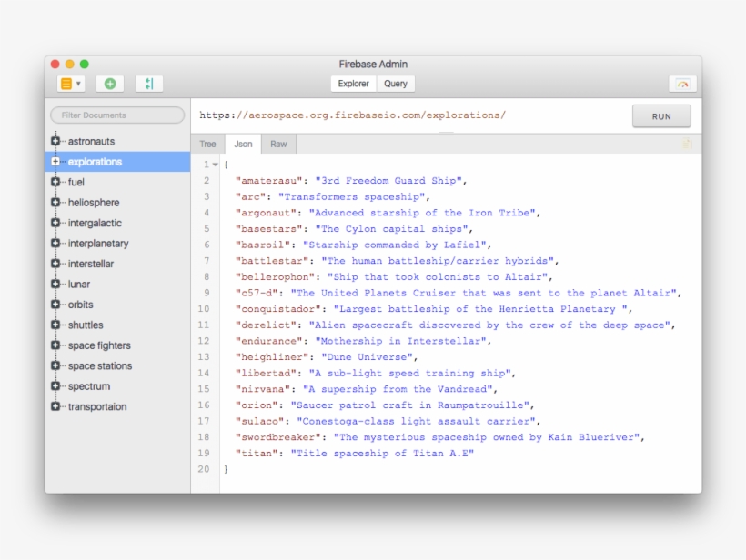Viewport: 746px width, 560px height.
Task: Click the RUN button
Action: 661,116
